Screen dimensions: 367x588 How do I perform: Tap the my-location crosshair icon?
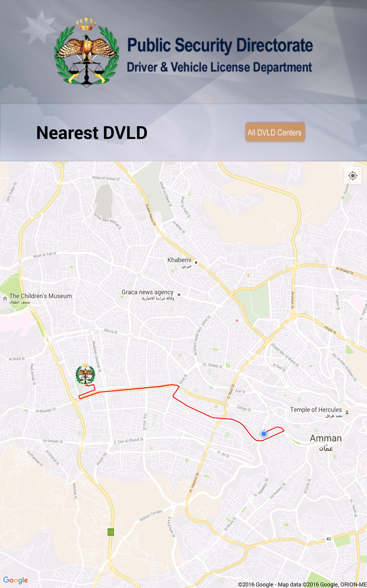(353, 176)
